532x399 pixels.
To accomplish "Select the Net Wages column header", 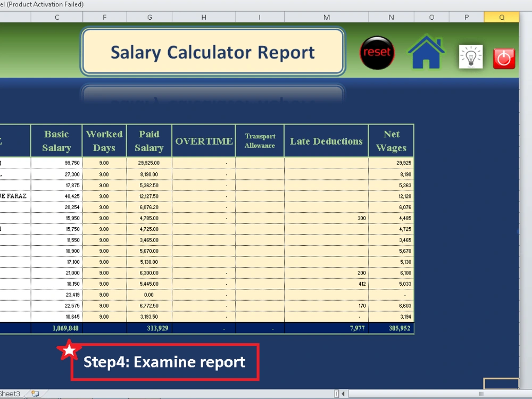I will [391, 140].
